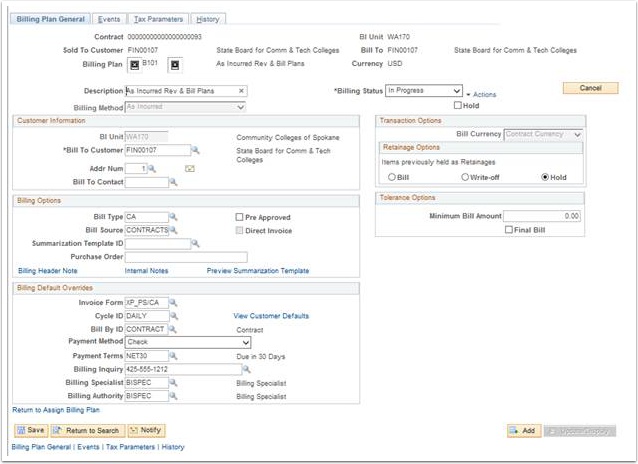Open the Billing Header Note link
The height and width of the screenshot is (464, 638).
click(48, 271)
